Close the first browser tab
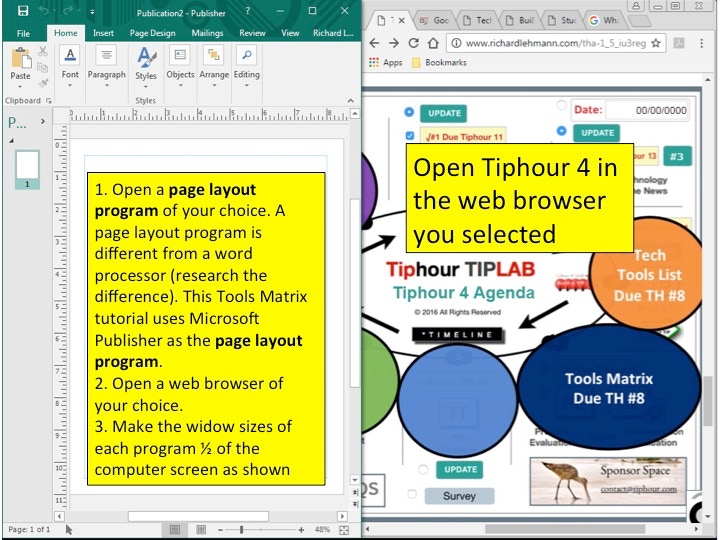 point(401,20)
